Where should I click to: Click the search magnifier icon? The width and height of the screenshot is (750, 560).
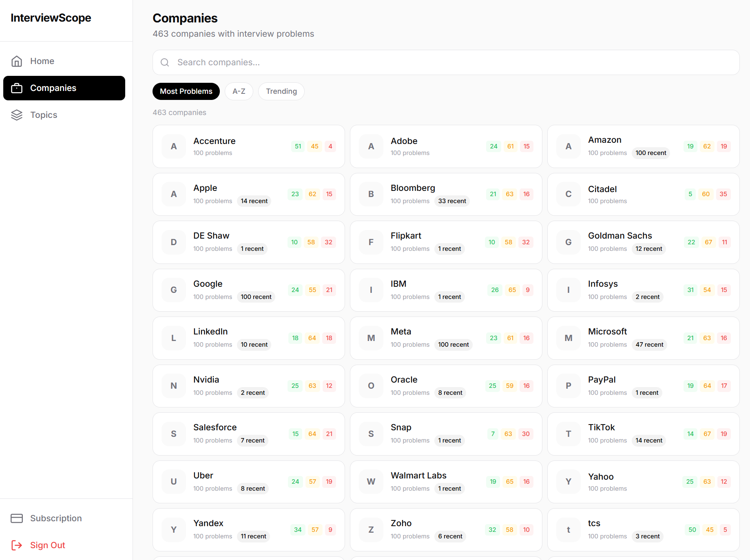click(x=165, y=62)
